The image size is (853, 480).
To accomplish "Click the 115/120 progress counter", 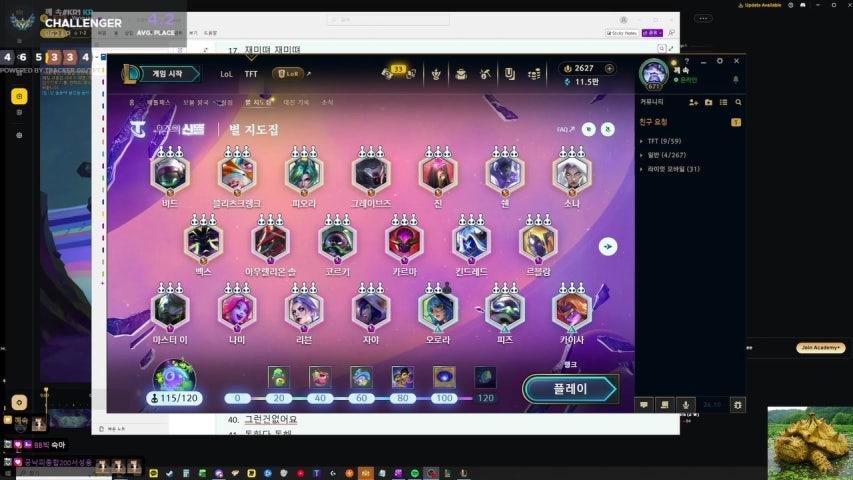I will tap(174, 398).
